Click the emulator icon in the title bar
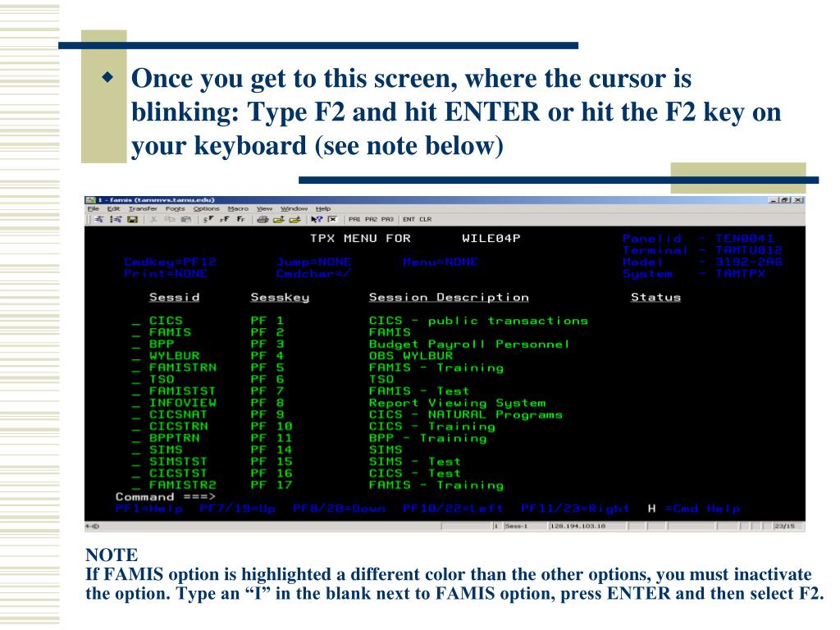840x630 pixels. click(x=90, y=200)
